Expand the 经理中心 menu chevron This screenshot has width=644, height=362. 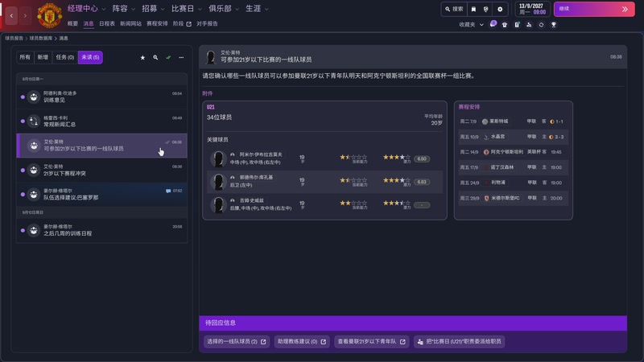pos(104,9)
